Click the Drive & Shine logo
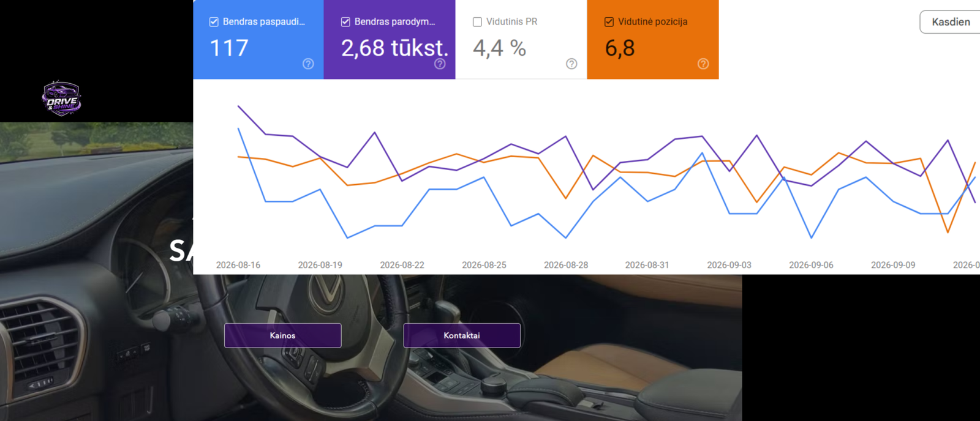Viewport: 980px width, 421px height. [x=61, y=99]
